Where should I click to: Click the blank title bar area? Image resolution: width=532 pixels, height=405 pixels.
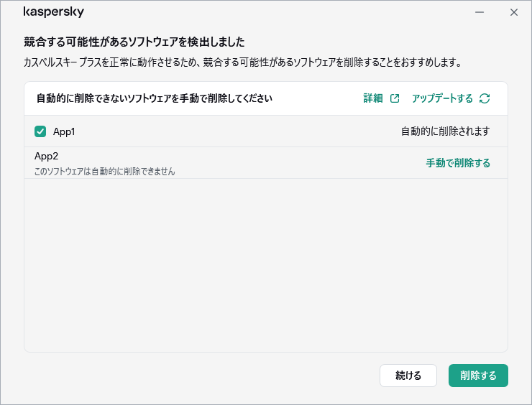click(273, 12)
